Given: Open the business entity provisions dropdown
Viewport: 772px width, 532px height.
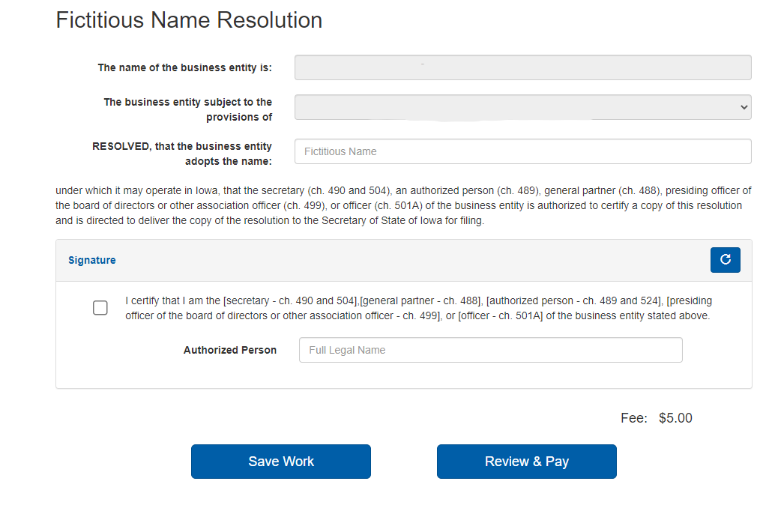Looking at the screenshot, I should [x=522, y=106].
